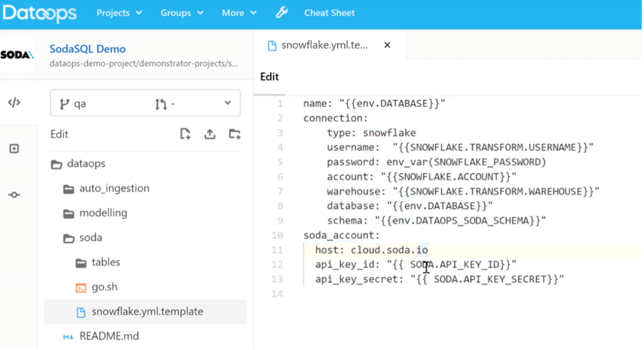Click the env_var(SNOWFLAKE_PASSWORD) text

pos(466,162)
